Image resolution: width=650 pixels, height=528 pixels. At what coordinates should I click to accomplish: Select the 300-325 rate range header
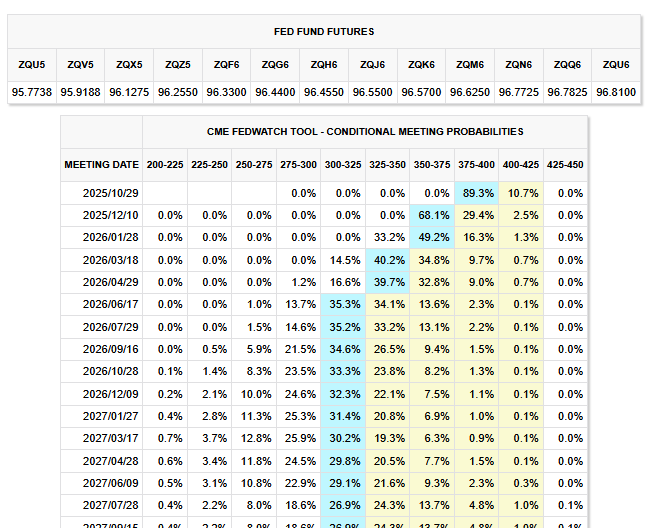343,164
